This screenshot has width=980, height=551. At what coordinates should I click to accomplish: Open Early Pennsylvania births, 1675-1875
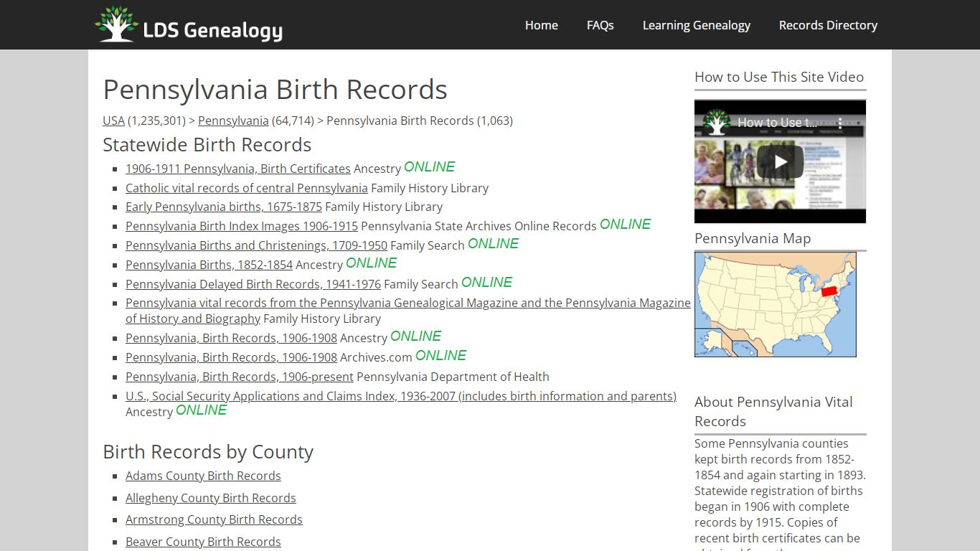(224, 207)
